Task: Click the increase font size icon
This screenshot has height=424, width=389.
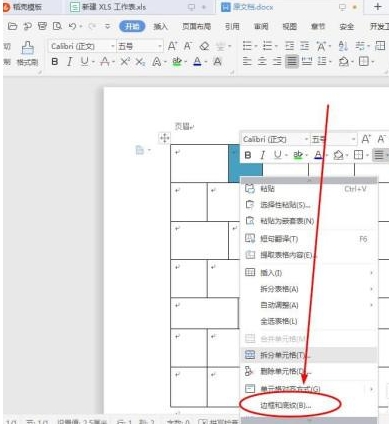Action: tap(172, 46)
